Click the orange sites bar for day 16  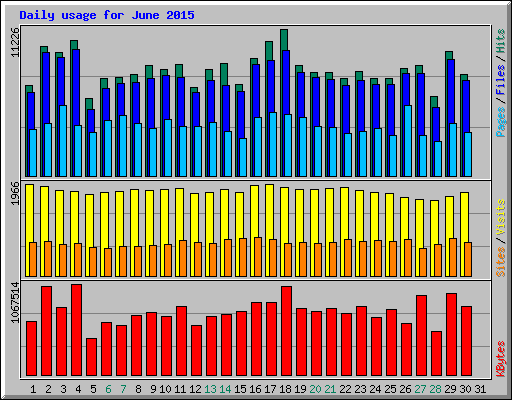258,257
